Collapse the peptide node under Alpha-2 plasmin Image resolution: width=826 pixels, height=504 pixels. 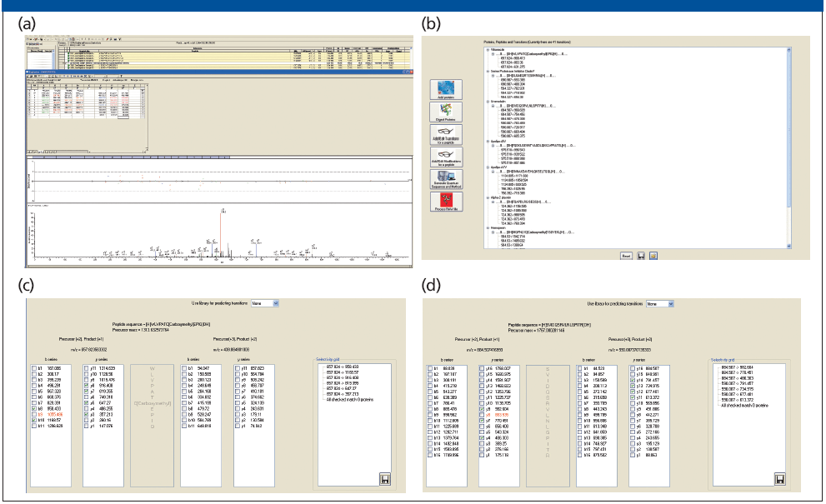click(493, 202)
